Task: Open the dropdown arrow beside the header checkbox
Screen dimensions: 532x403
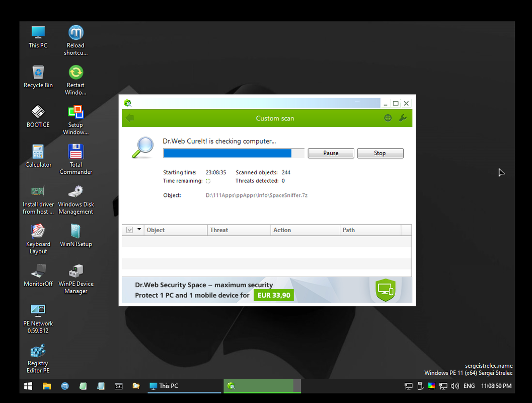Action: tap(139, 230)
